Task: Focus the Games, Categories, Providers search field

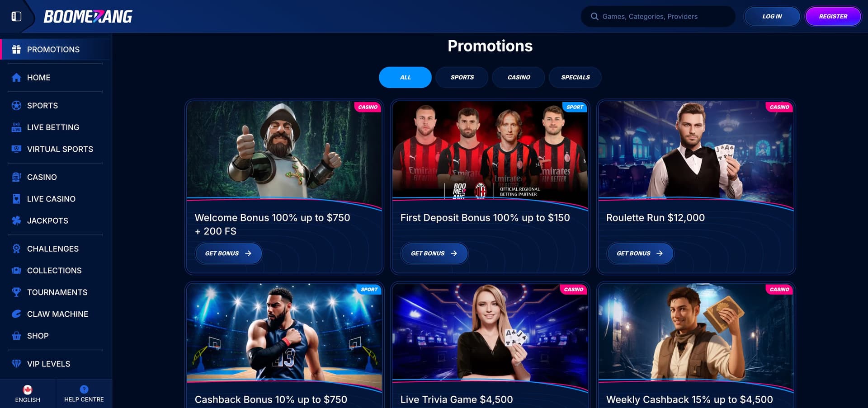Action: [658, 16]
